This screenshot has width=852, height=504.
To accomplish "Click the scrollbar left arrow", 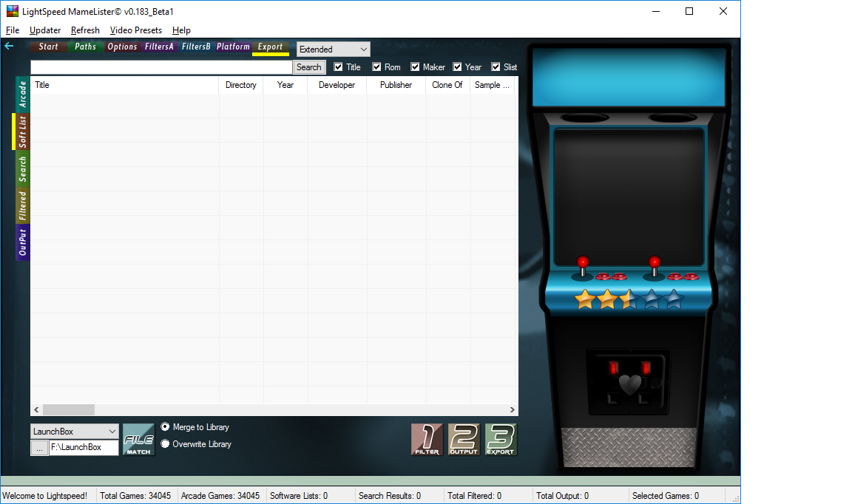I will pos(36,409).
